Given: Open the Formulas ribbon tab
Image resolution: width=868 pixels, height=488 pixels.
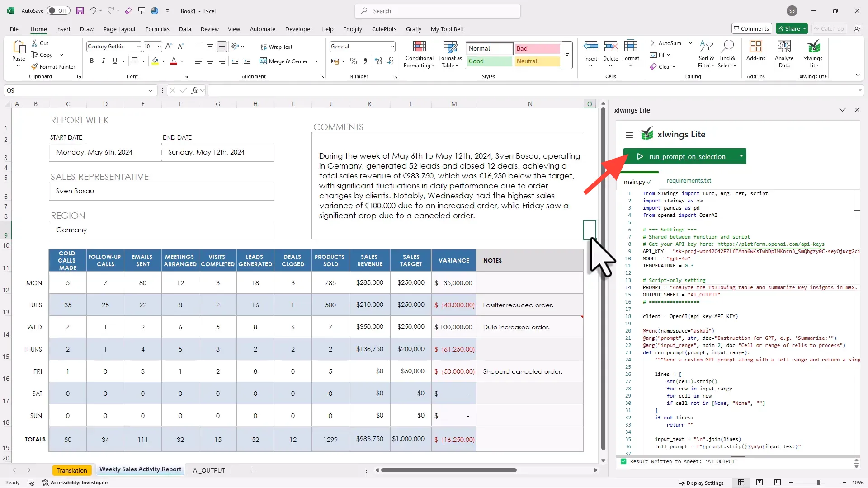Looking at the screenshot, I should pyautogui.click(x=157, y=29).
